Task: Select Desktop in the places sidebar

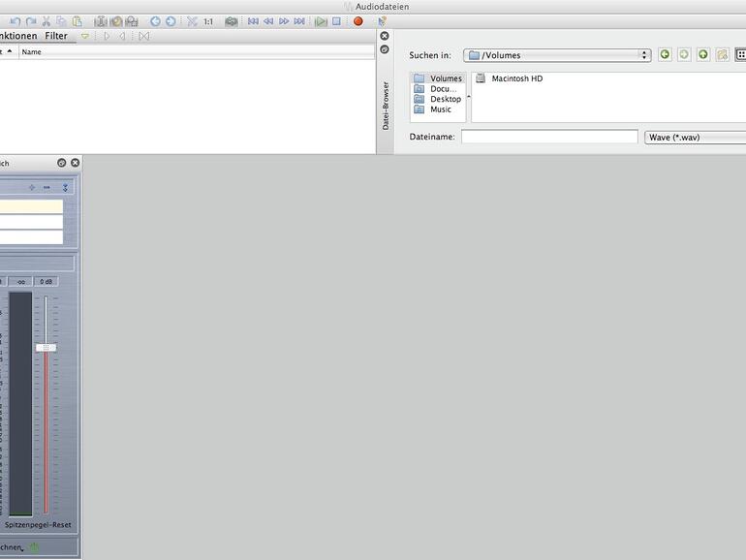Action: pyautogui.click(x=438, y=99)
